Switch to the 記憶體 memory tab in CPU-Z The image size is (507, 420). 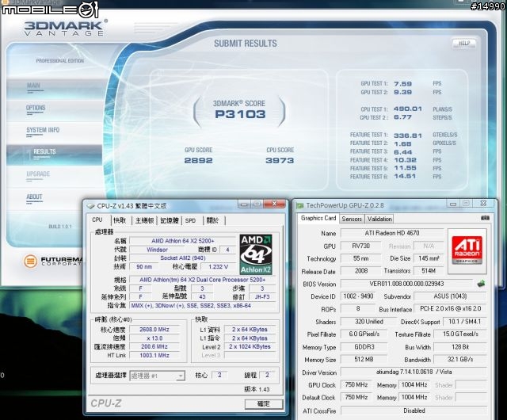(x=170, y=220)
